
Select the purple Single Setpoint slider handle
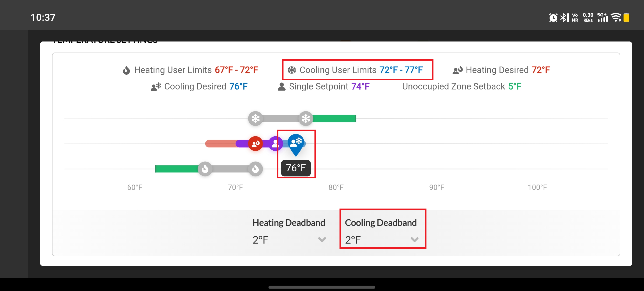click(275, 144)
